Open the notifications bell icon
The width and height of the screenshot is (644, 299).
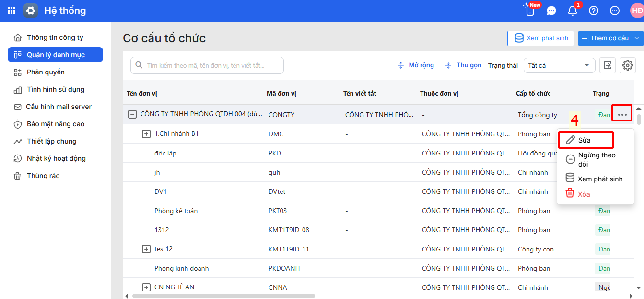pos(573,11)
